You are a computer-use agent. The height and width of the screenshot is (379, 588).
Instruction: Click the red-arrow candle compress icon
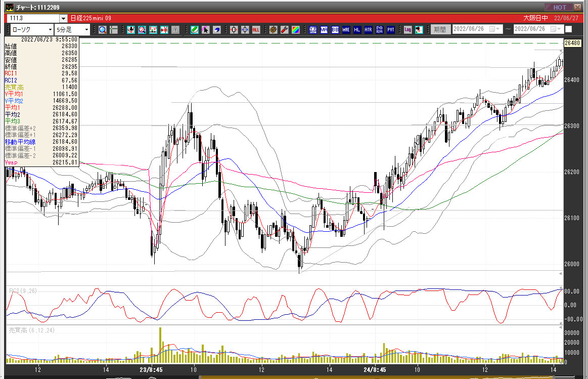(234, 30)
